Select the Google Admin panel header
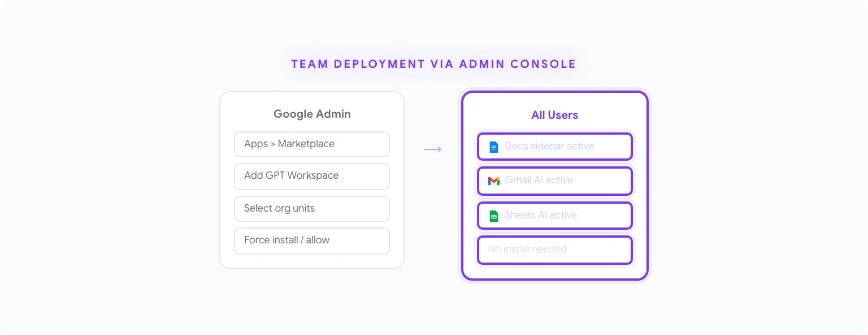Image resolution: width=868 pixels, height=335 pixels. point(311,114)
